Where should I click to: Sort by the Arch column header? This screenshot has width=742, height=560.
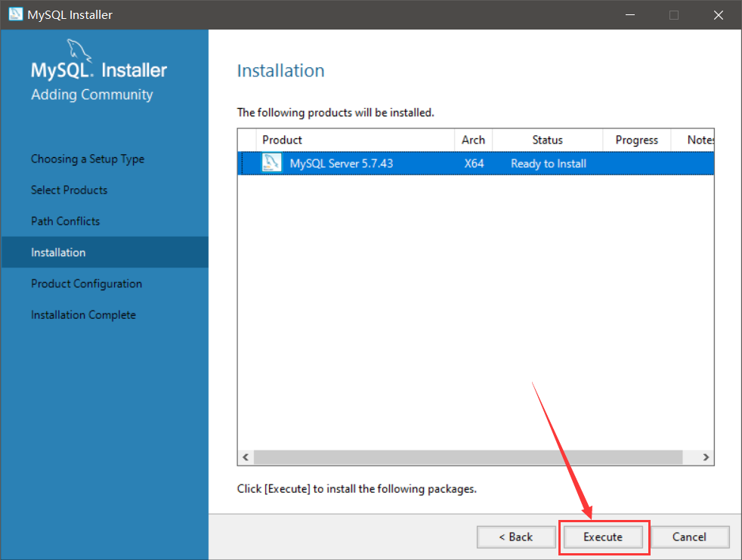(x=474, y=140)
